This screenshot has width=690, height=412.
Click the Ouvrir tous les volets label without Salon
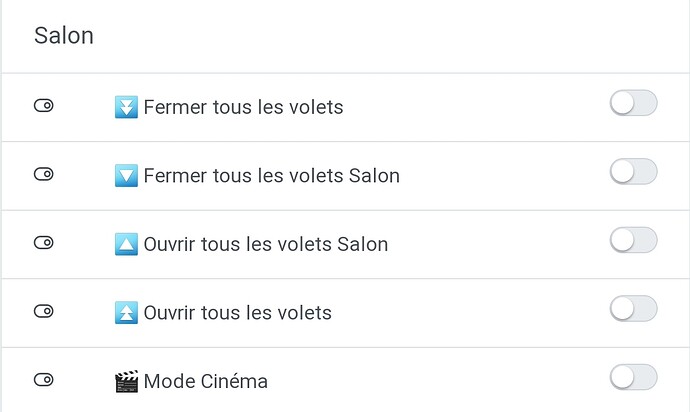(237, 313)
